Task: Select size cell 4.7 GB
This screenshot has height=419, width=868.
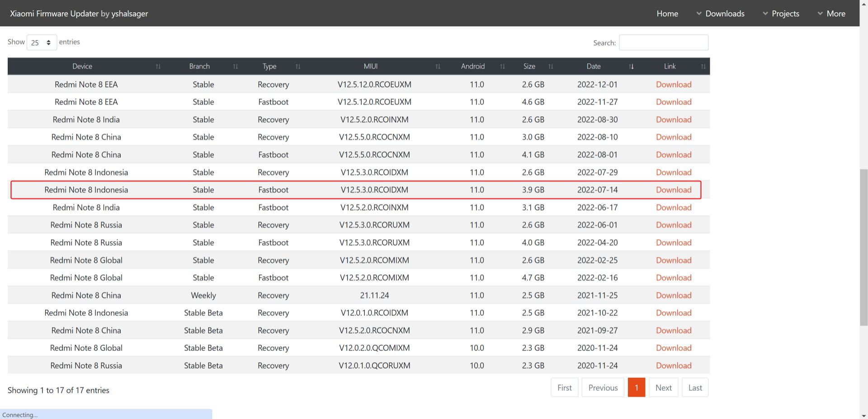Action: 533,278
